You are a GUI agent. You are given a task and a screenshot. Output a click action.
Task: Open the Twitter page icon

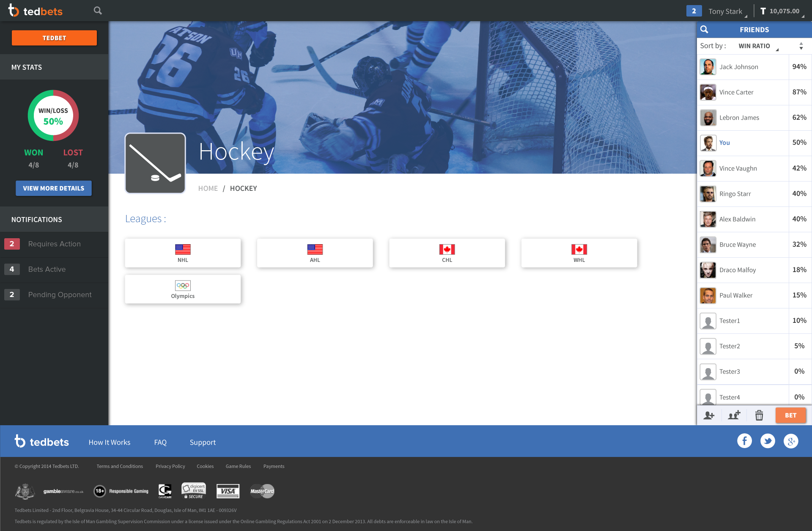pyautogui.click(x=768, y=441)
